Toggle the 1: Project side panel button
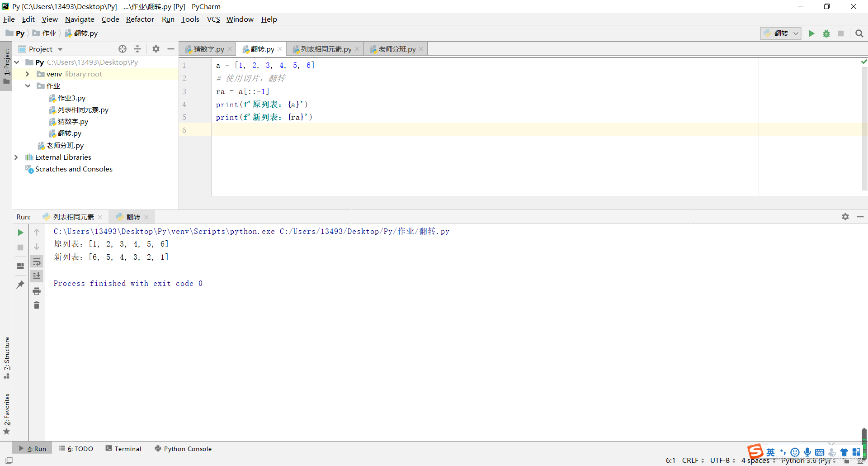 point(6,66)
